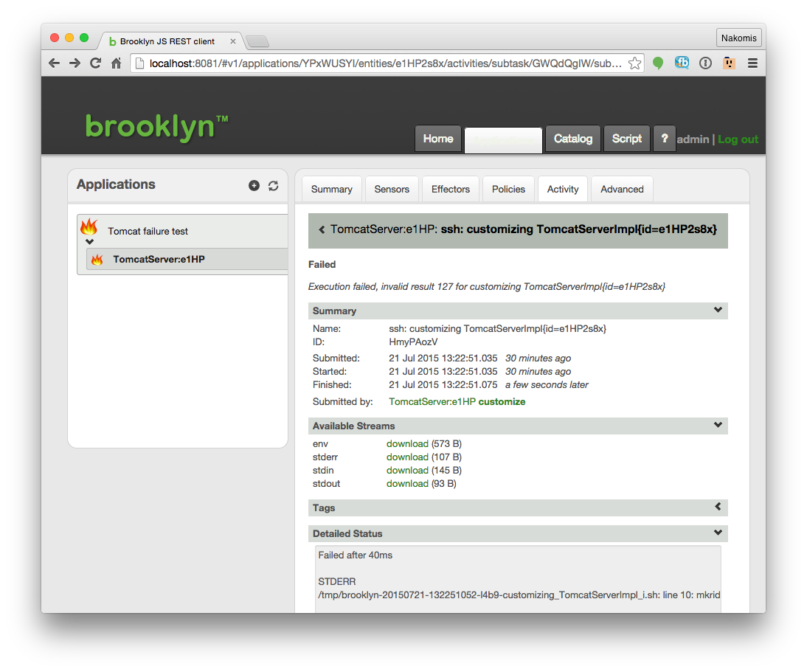Click the Log out link
Image resolution: width=807 pixels, height=672 pixels.
(738, 139)
